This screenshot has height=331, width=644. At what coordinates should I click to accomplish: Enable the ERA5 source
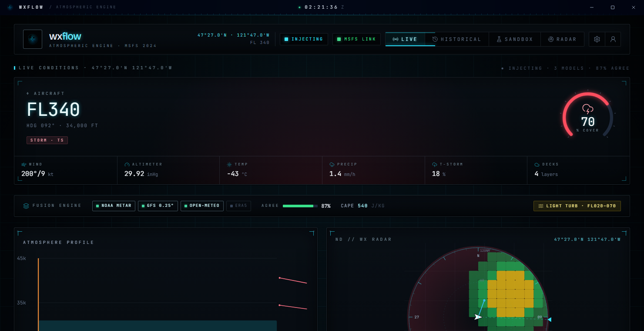click(238, 206)
